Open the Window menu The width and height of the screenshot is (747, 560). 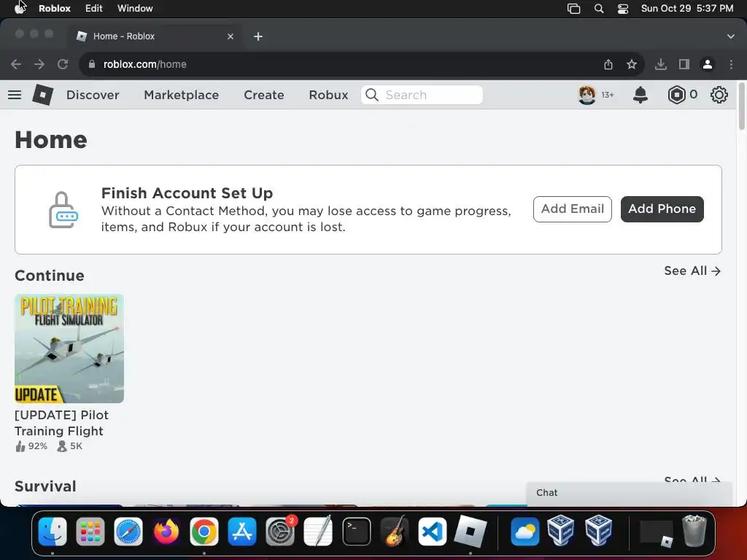point(135,9)
